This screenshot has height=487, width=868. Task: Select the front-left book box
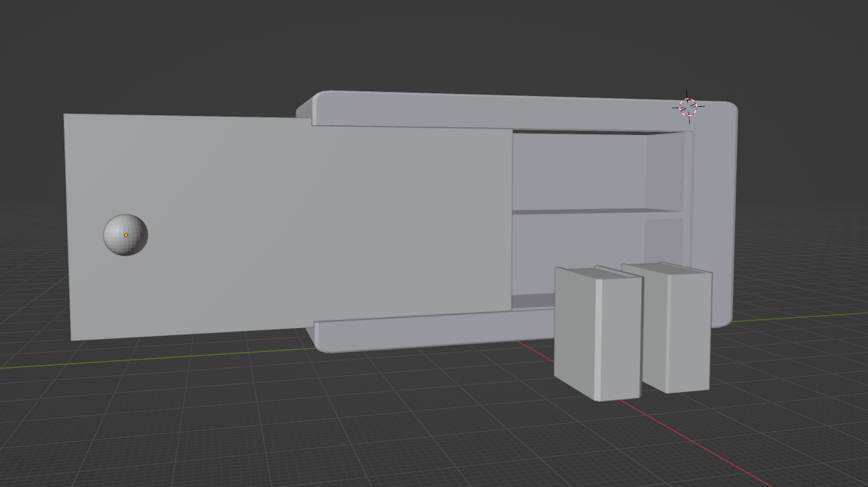tap(597, 334)
